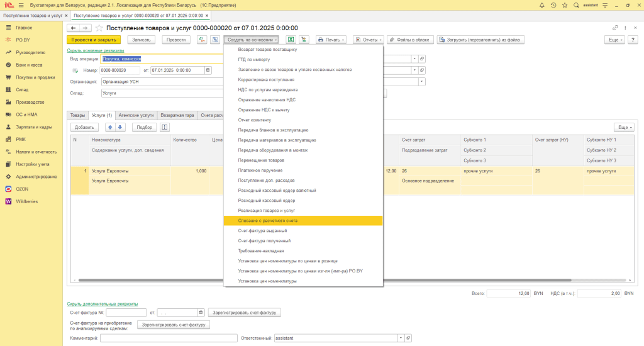Click Файлы в облаке button
The width and height of the screenshot is (644, 346).
[x=410, y=40]
